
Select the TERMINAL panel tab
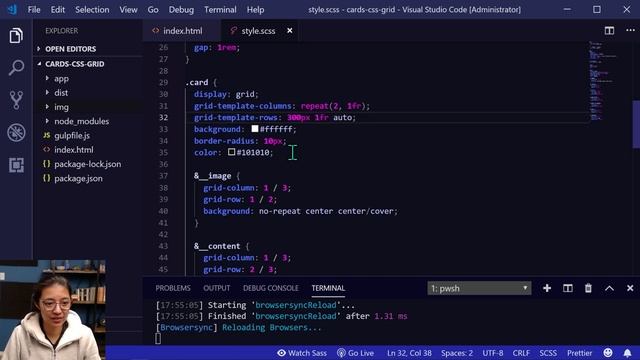tap(328, 288)
